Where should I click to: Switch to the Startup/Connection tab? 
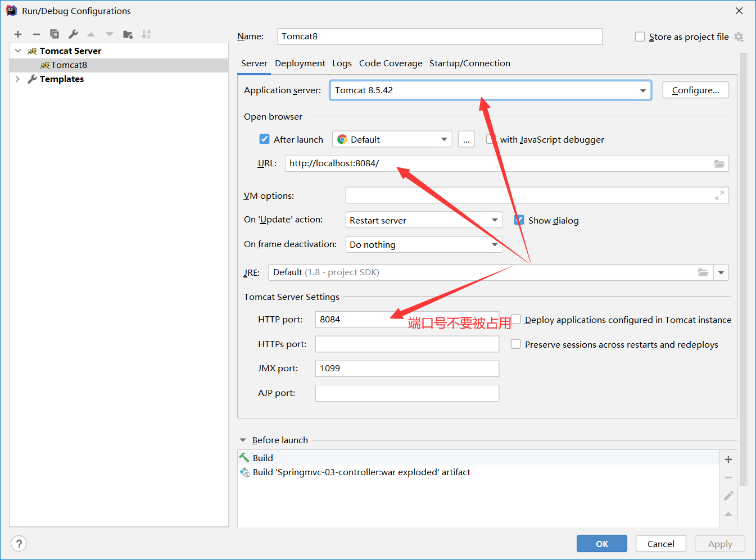pos(470,63)
